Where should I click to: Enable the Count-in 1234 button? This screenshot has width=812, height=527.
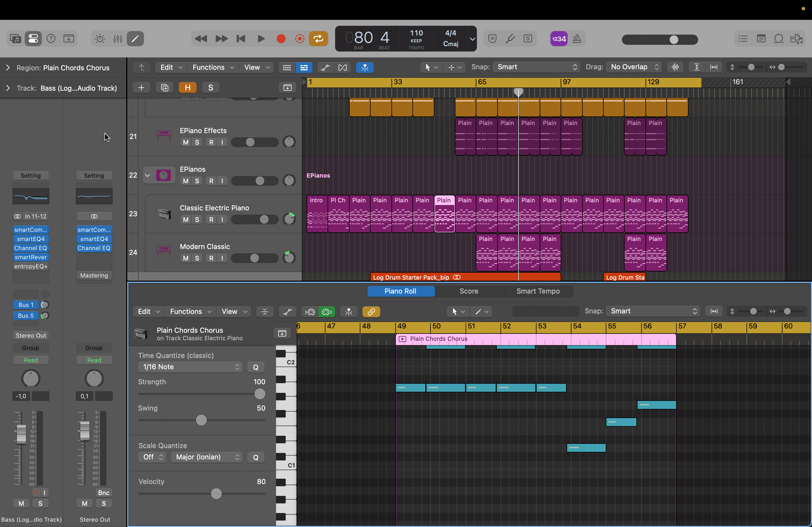[559, 39]
